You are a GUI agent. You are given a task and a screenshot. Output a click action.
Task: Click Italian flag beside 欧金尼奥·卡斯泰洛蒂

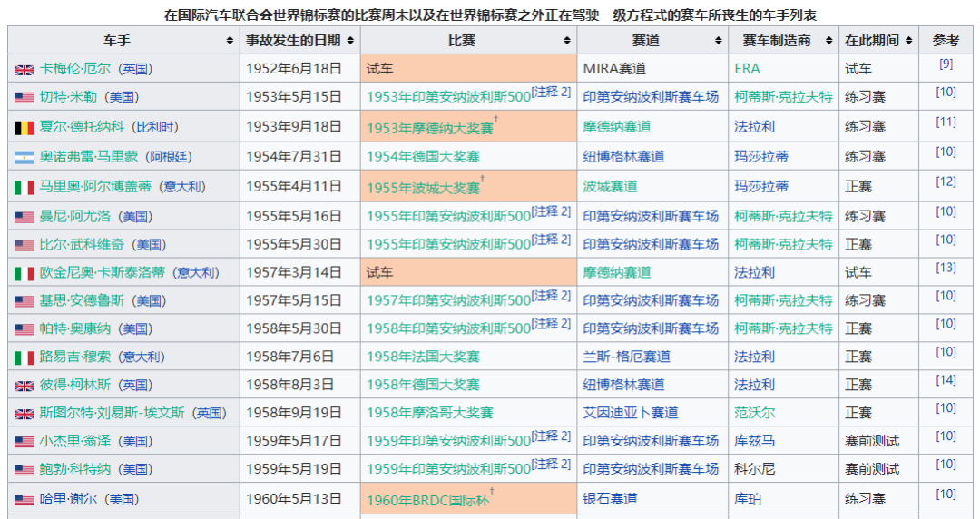24,273
